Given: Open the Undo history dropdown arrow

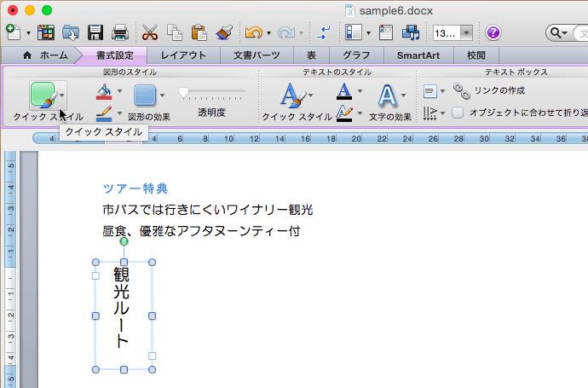Looking at the screenshot, I should click(268, 33).
